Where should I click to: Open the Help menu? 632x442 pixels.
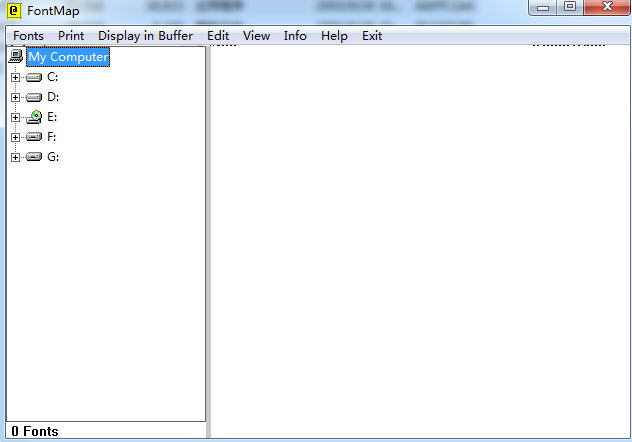point(334,36)
